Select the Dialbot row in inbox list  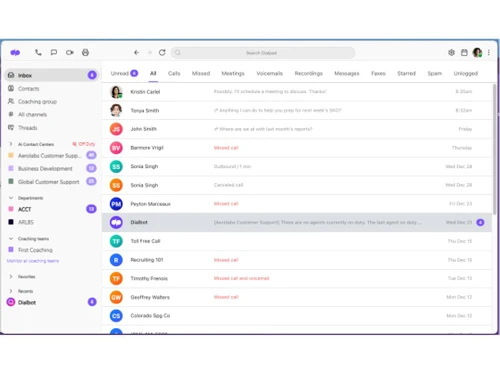pyautogui.click(x=297, y=222)
